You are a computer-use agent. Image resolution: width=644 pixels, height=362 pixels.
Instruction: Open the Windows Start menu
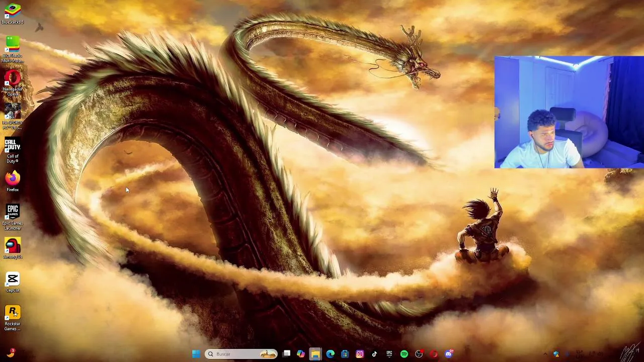pos(196,354)
